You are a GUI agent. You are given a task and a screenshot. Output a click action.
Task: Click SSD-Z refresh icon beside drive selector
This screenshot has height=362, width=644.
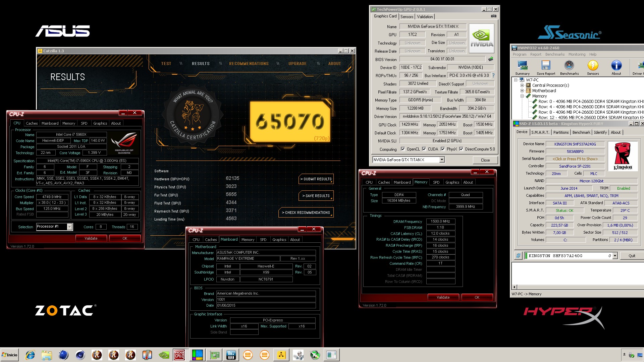(518, 256)
